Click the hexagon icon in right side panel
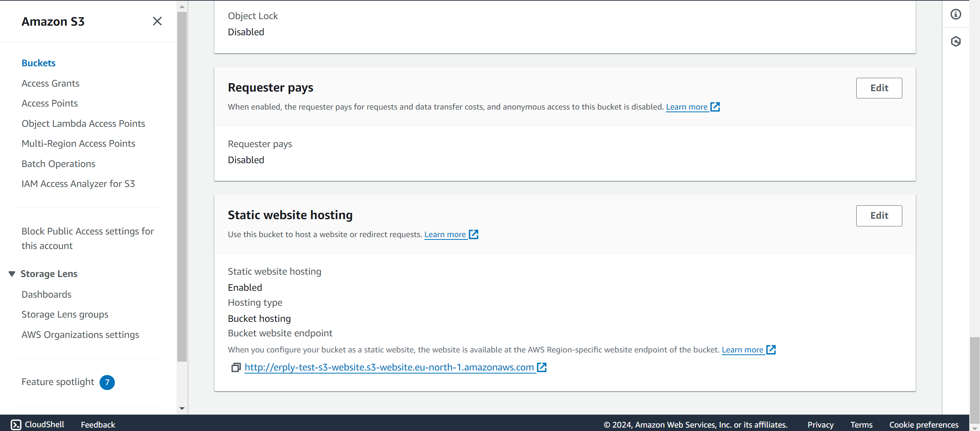Screen dimensions: 980x431 [x=956, y=41]
